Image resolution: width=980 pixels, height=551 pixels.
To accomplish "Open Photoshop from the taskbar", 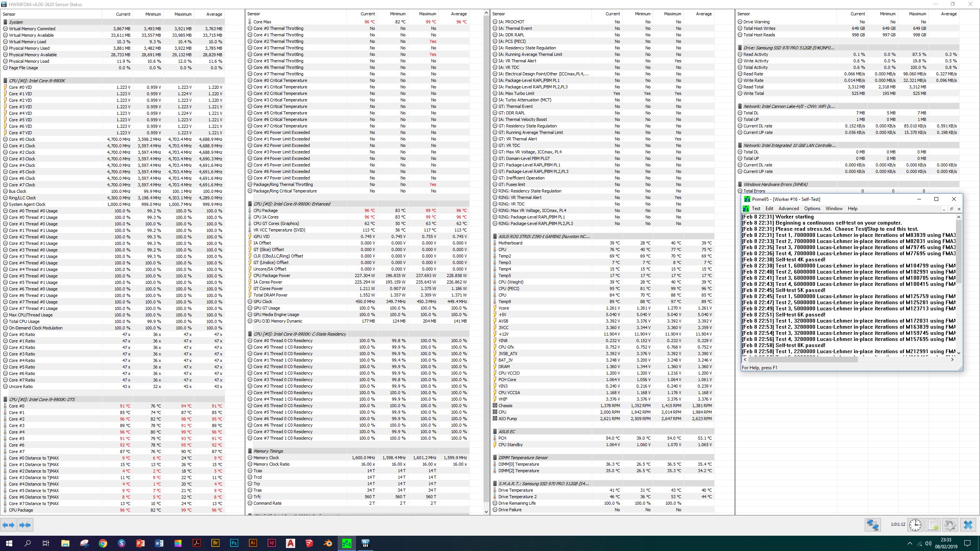I will click(234, 543).
